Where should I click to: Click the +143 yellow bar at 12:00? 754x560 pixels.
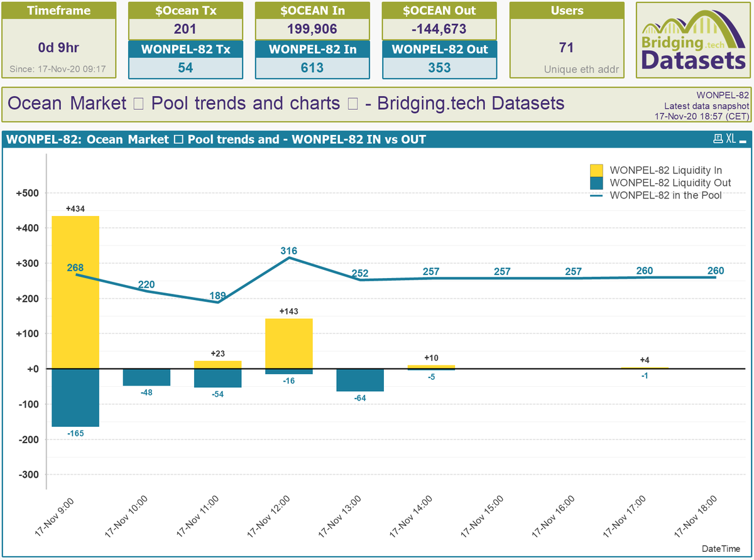289,343
